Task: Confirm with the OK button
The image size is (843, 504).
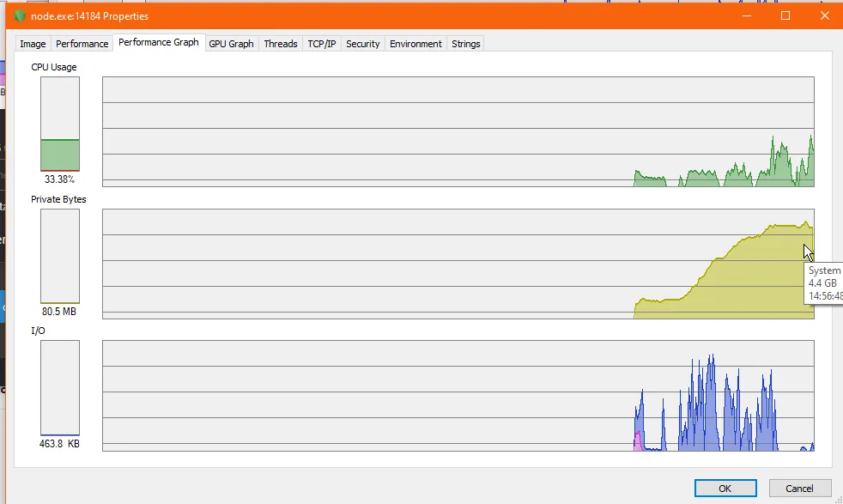Action: point(725,489)
